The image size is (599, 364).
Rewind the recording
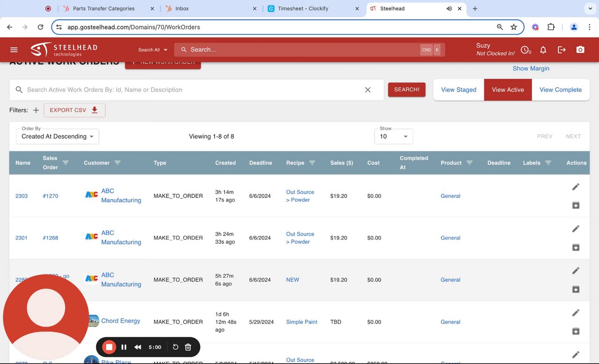click(138, 347)
